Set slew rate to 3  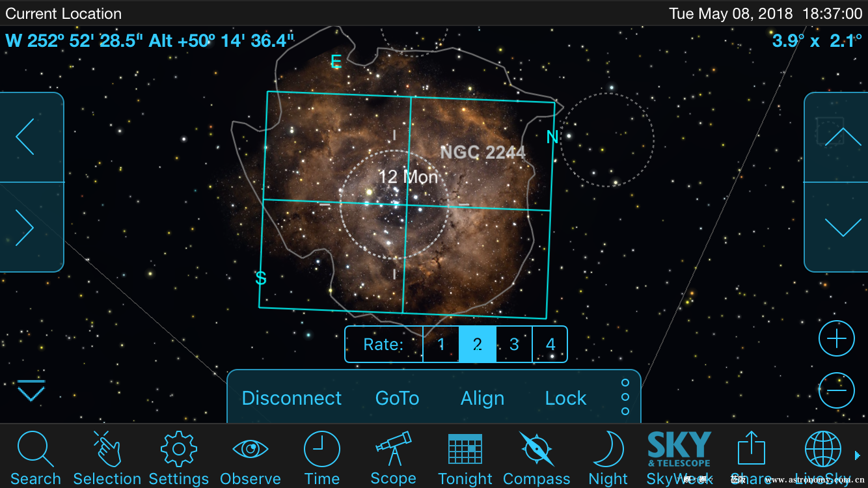pos(514,344)
